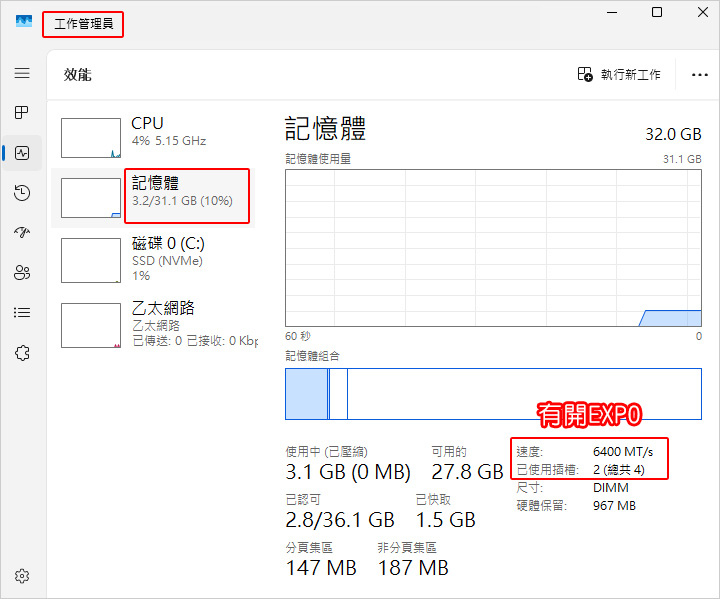Click the Ethernet mini graph thumbnail
The width and height of the screenshot is (720, 599).
pos(91,325)
